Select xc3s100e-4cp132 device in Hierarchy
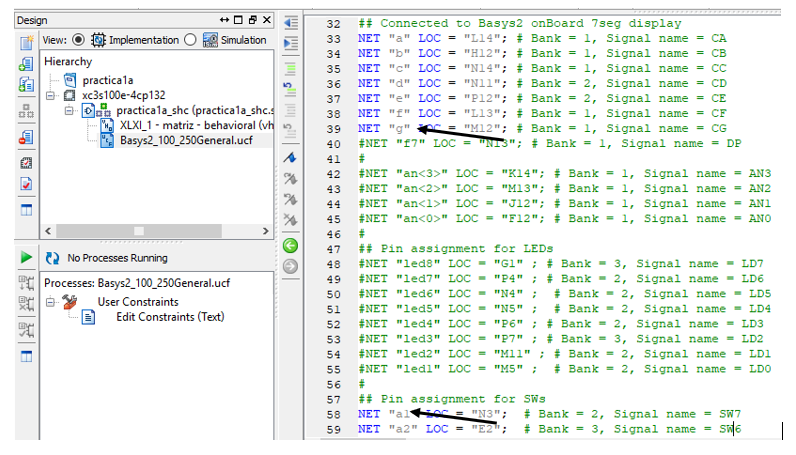The image size is (796, 455). (x=124, y=95)
